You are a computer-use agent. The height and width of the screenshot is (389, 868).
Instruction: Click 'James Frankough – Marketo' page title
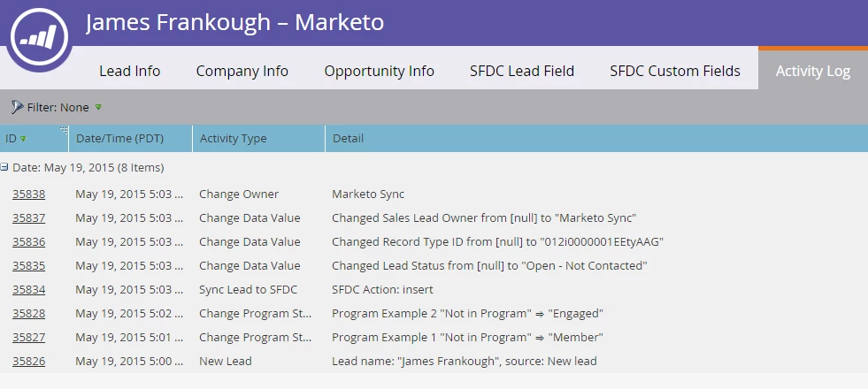234,22
